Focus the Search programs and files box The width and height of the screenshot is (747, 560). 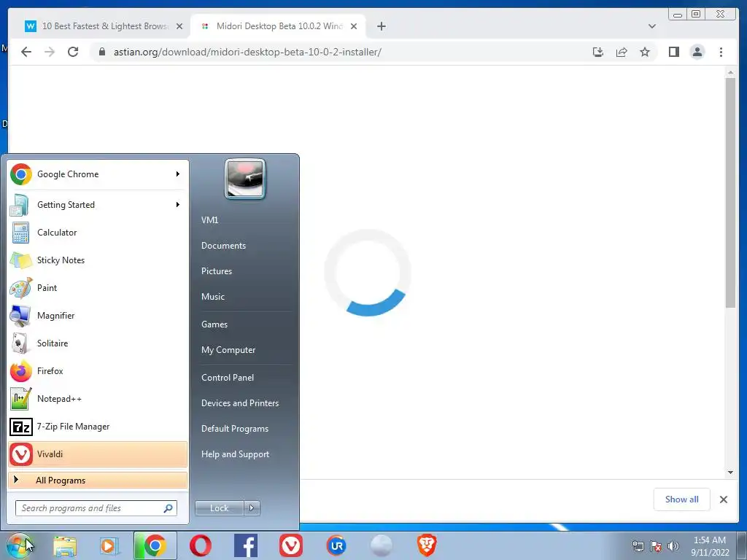point(96,508)
